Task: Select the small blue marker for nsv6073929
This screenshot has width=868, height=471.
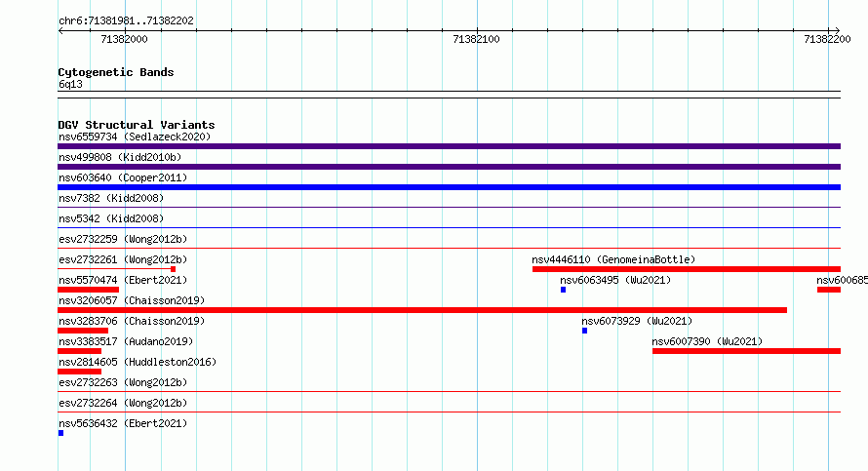Action: click(584, 331)
